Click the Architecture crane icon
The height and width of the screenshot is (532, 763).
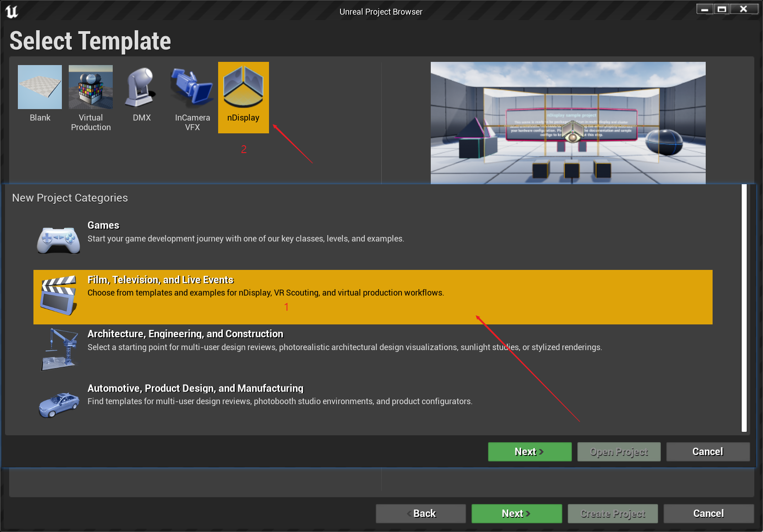click(x=59, y=349)
